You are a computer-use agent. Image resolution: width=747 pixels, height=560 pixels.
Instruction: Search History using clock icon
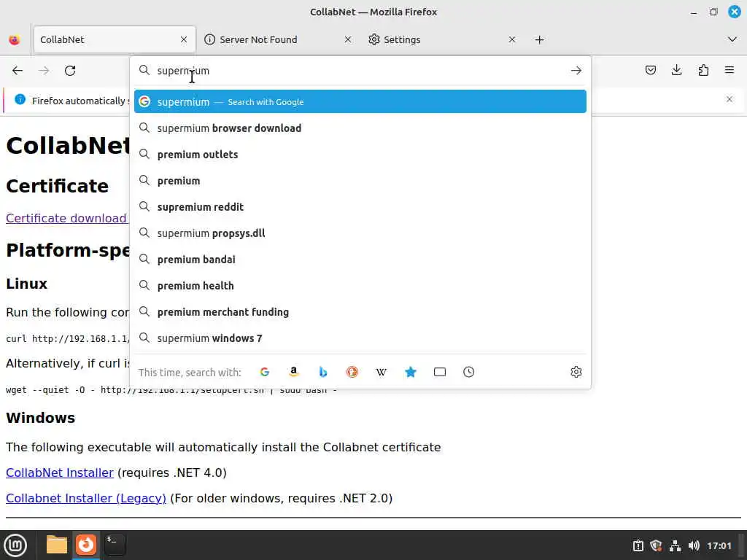coord(469,372)
